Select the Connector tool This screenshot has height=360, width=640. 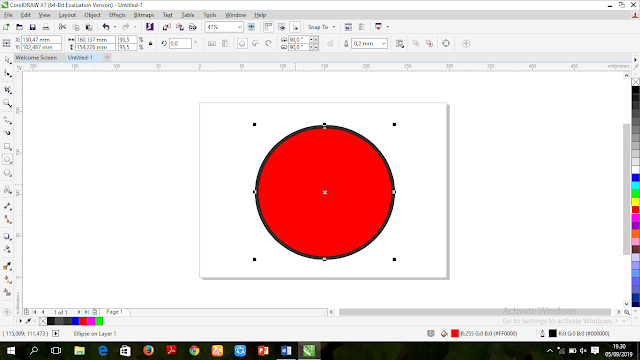pos(7,220)
